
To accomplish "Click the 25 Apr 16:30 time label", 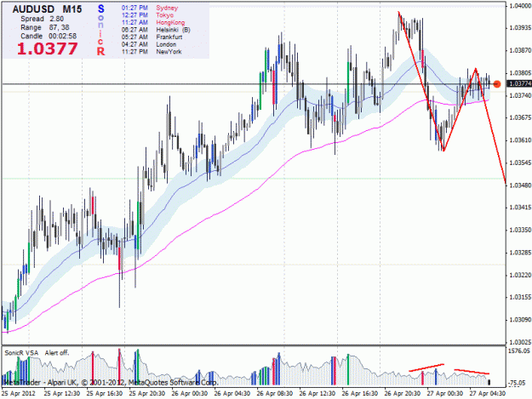I will [105, 393].
